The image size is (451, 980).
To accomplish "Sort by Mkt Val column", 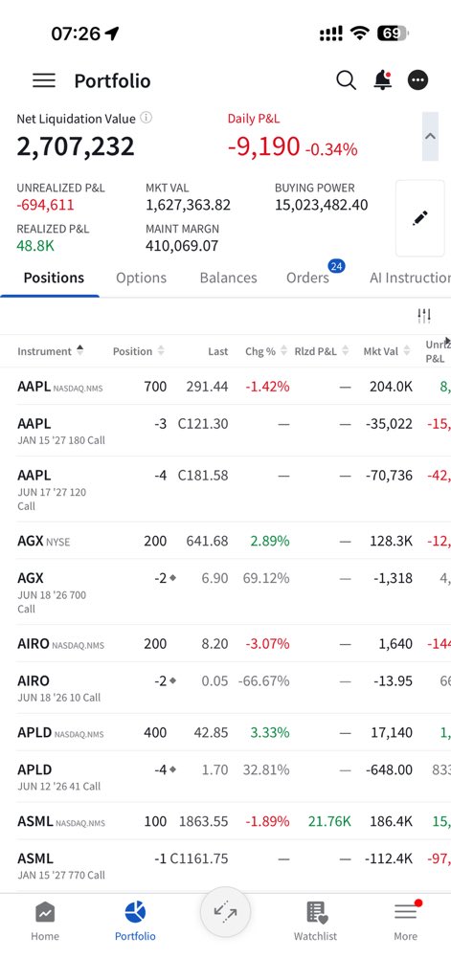I will pos(387,351).
